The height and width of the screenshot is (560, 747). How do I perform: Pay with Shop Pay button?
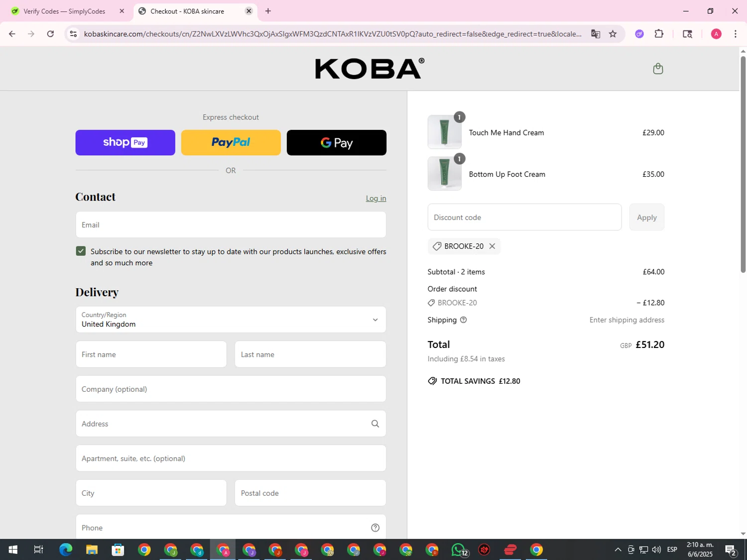coord(125,142)
